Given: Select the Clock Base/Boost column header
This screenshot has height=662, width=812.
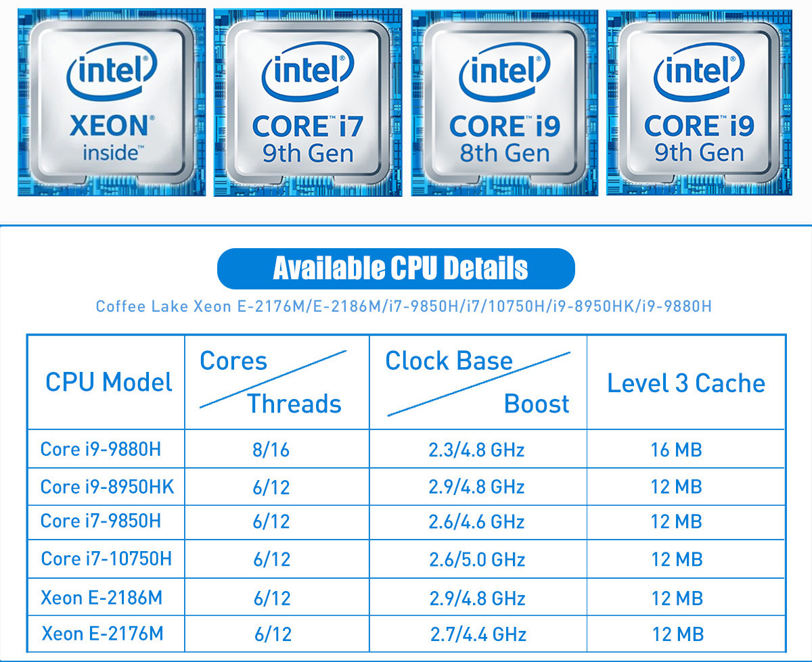Looking at the screenshot, I should [x=478, y=382].
